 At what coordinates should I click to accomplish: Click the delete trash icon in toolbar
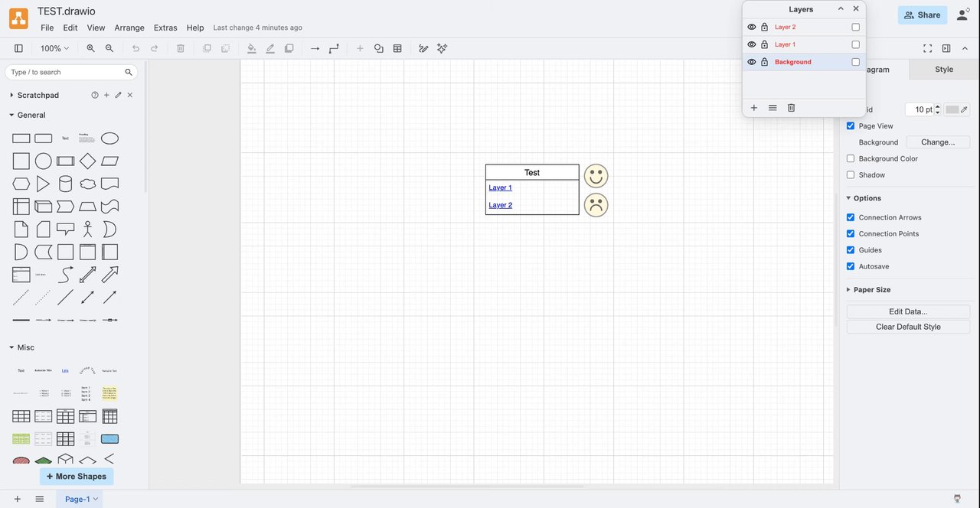tap(181, 48)
